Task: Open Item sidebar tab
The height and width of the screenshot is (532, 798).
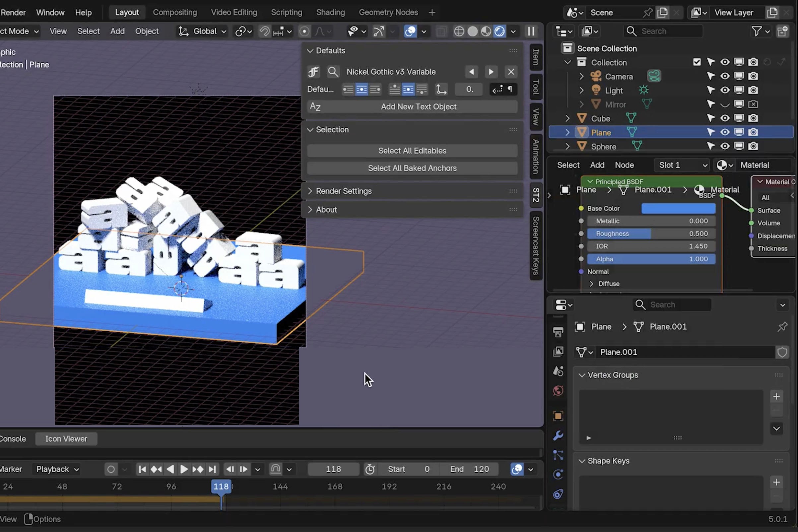Action: 536,57
